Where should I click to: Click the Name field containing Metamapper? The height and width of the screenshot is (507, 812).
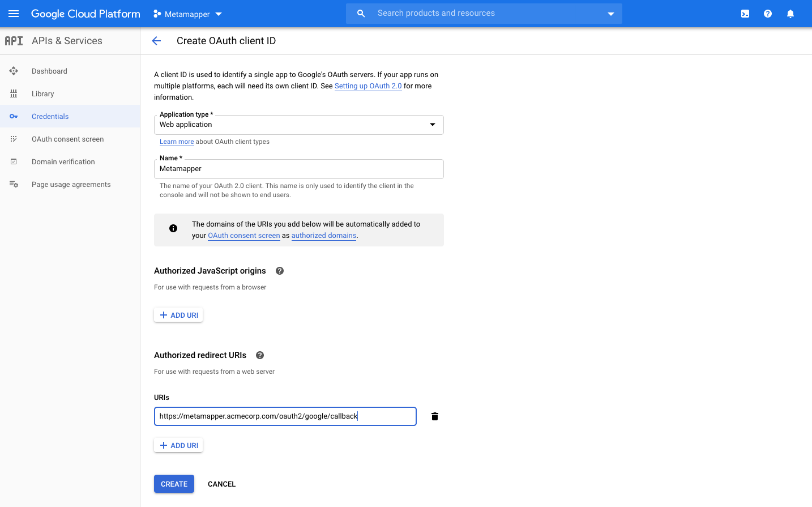point(298,169)
